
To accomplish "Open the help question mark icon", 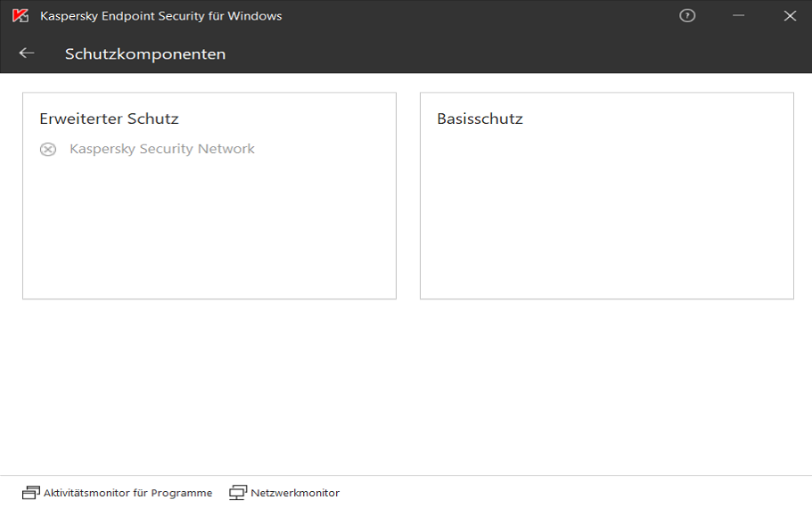I will coord(687,16).
